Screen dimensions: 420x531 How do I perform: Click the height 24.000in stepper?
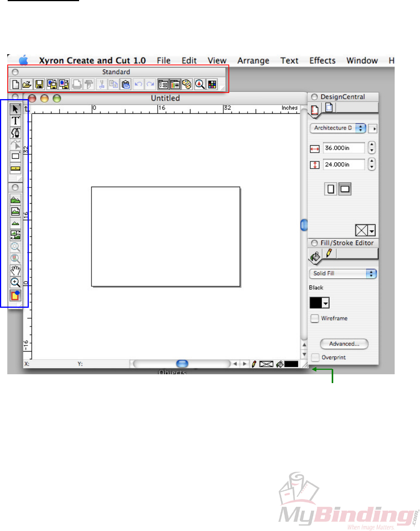pos(372,164)
